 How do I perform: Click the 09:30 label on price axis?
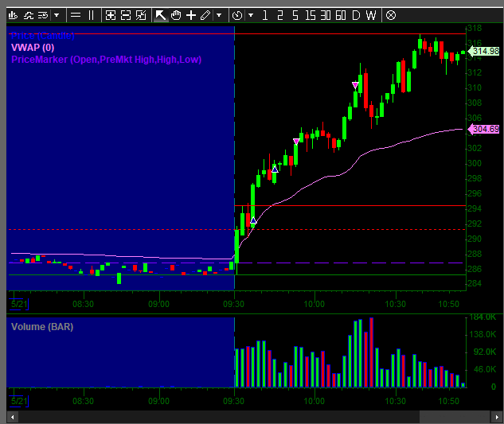coord(233,304)
